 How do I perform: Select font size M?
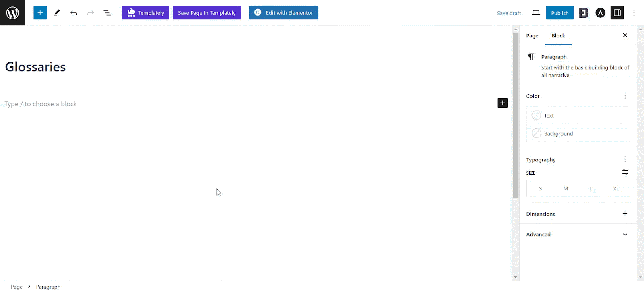[x=566, y=188]
